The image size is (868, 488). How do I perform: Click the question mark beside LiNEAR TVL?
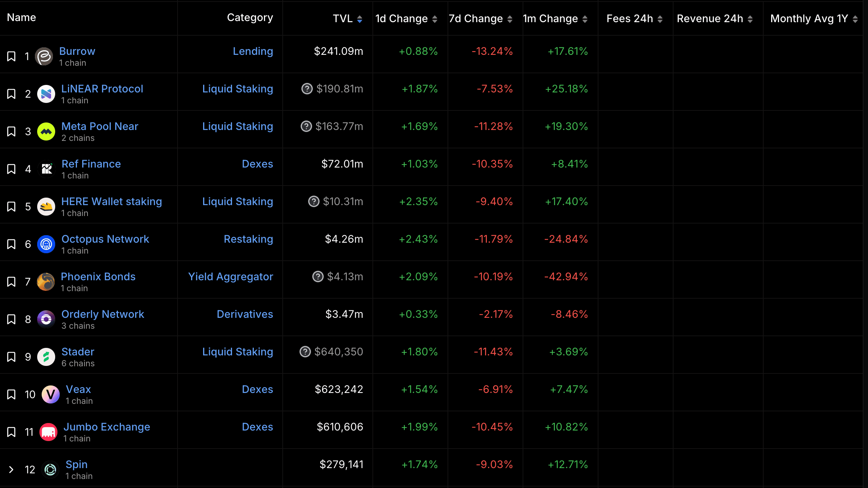307,89
